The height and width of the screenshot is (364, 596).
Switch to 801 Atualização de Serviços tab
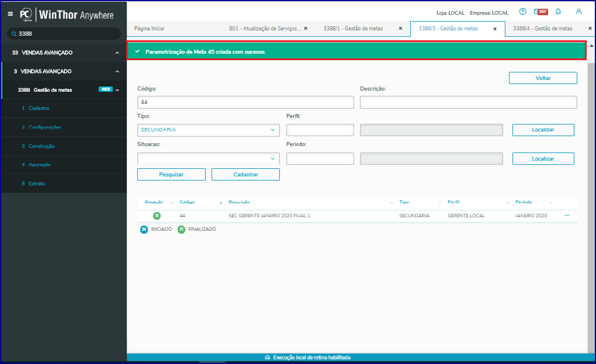[265, 29]
